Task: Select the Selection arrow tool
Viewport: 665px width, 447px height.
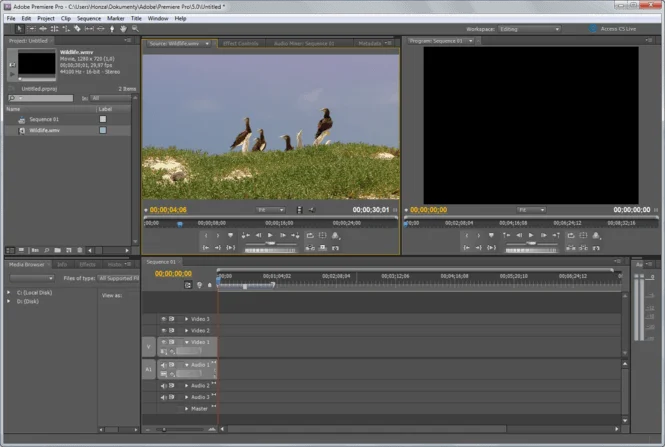Action: coord(19,29)
